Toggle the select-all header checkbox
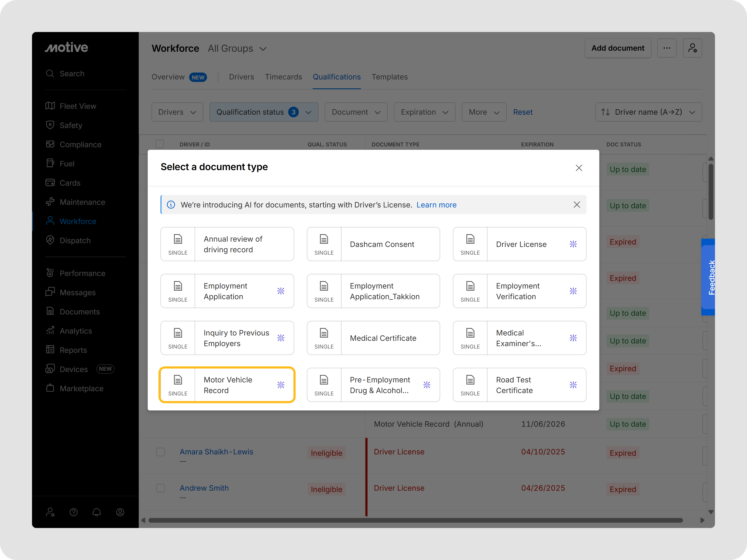 [160, 144]
